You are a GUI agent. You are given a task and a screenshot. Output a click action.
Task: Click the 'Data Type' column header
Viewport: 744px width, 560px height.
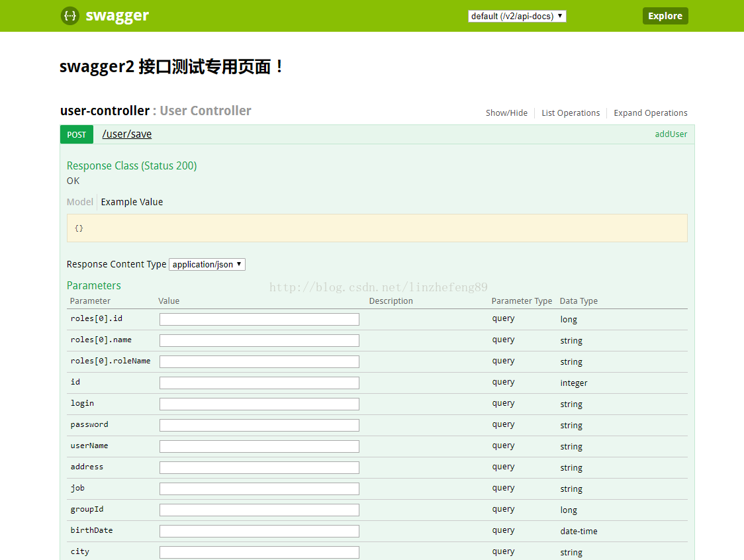[x=579, y=301]
